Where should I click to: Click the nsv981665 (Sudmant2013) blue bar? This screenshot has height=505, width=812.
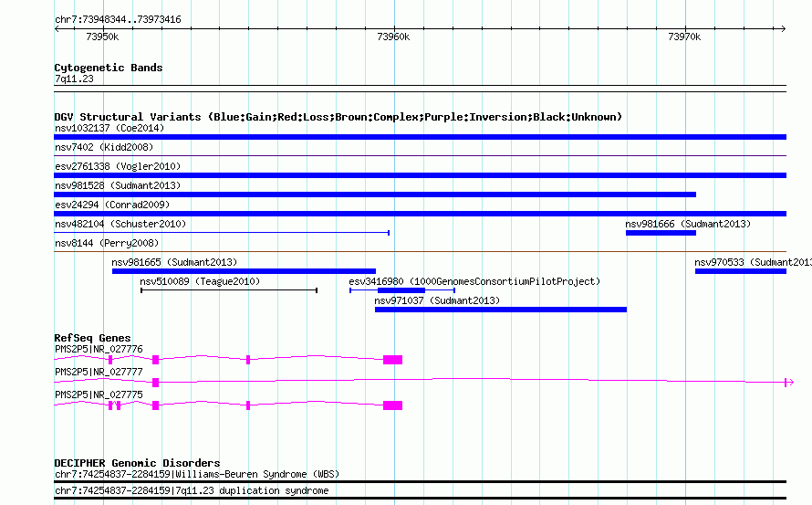click(244, 271)
